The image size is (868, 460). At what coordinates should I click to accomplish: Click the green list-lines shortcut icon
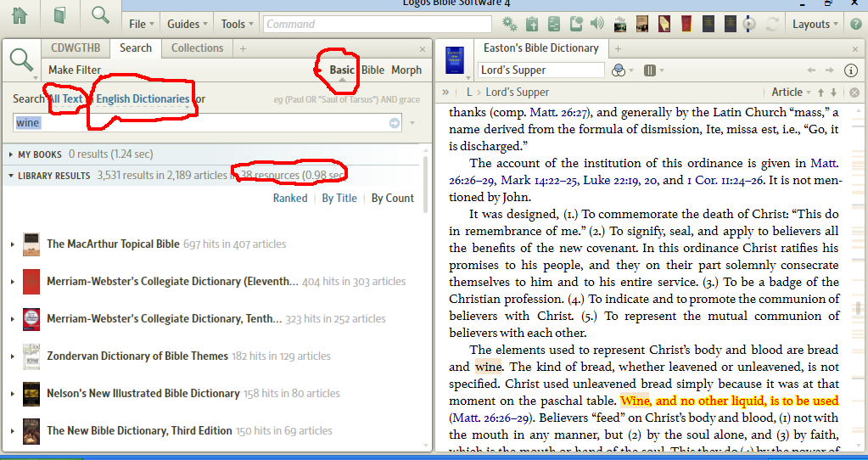[554, 24]
